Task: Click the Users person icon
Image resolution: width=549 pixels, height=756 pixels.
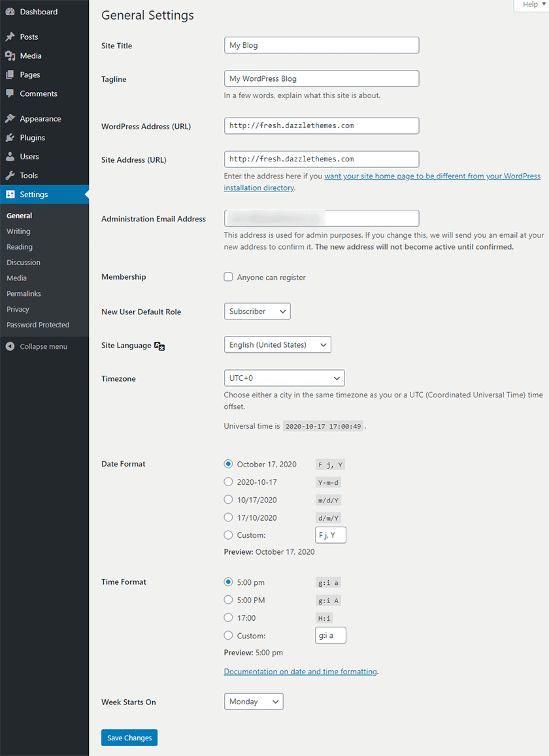Action: [x=10, y=157]
